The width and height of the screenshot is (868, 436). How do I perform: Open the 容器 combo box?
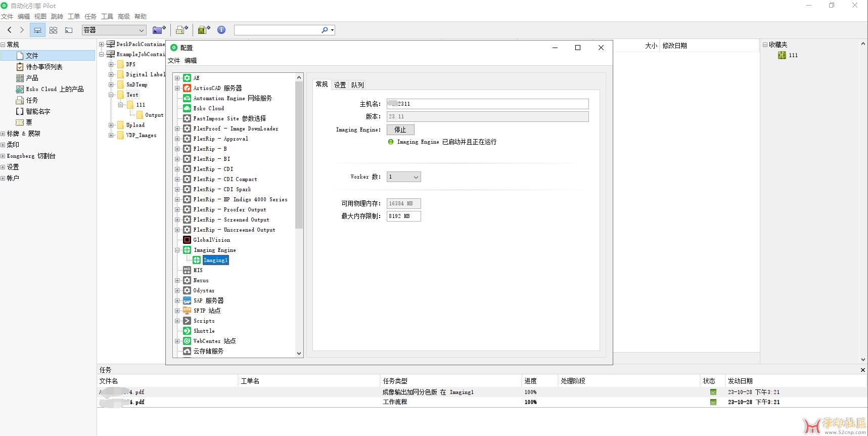pyautogui.click(x=114, y=30)
